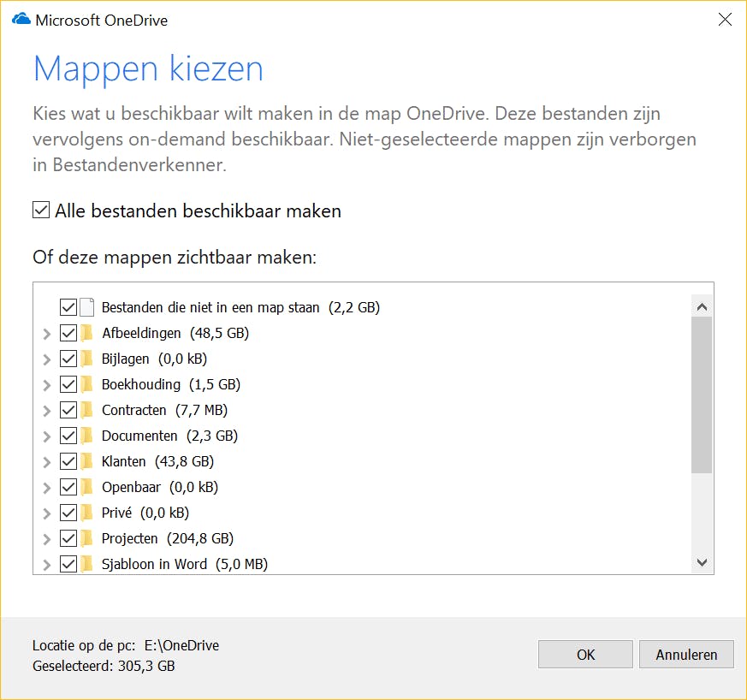Click the Documenten folder icon

click(86, 436)
